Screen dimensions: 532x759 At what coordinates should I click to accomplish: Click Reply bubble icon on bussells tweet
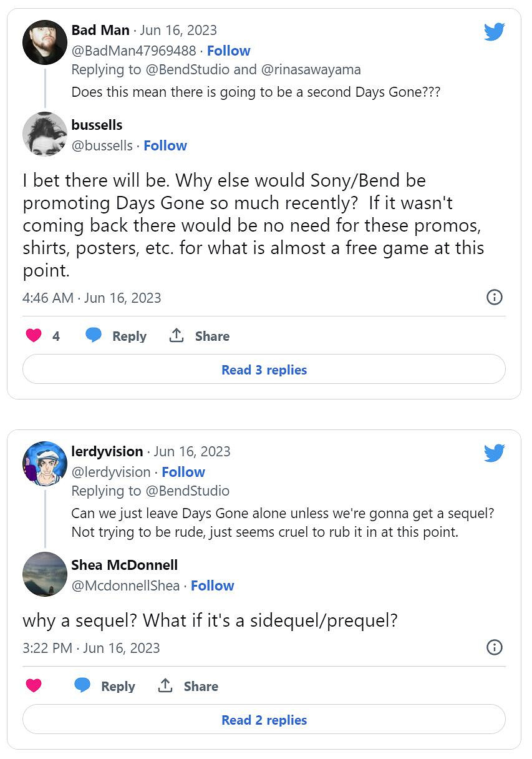tap(94, 335)
